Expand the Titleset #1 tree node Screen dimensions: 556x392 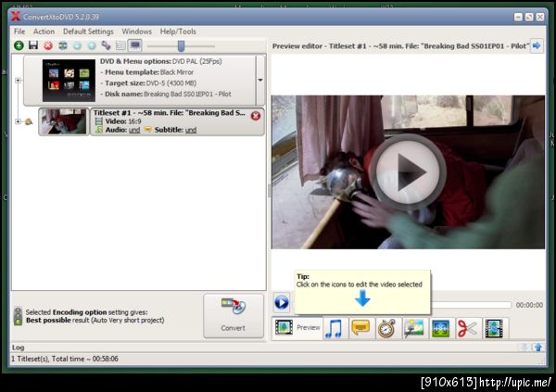click(x=18, y=121)
